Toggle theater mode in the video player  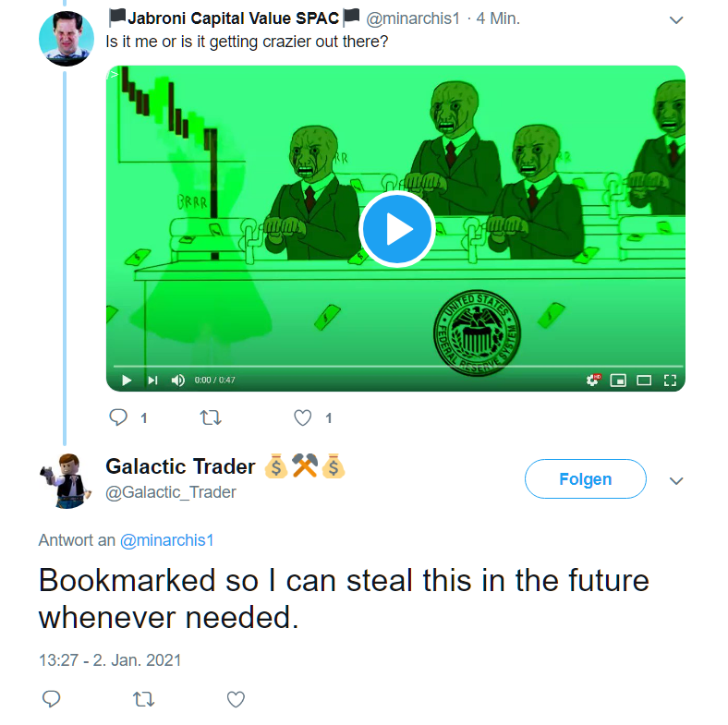click(644, 381)
